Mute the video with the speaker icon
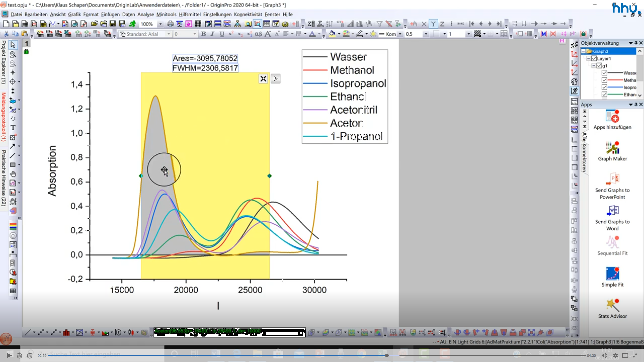This screenshot has height=362, width=644. [x=604, y=355]
